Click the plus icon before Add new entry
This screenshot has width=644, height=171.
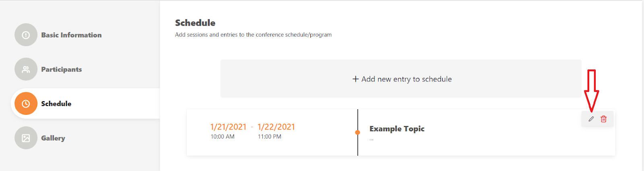(x=355, y=79)
